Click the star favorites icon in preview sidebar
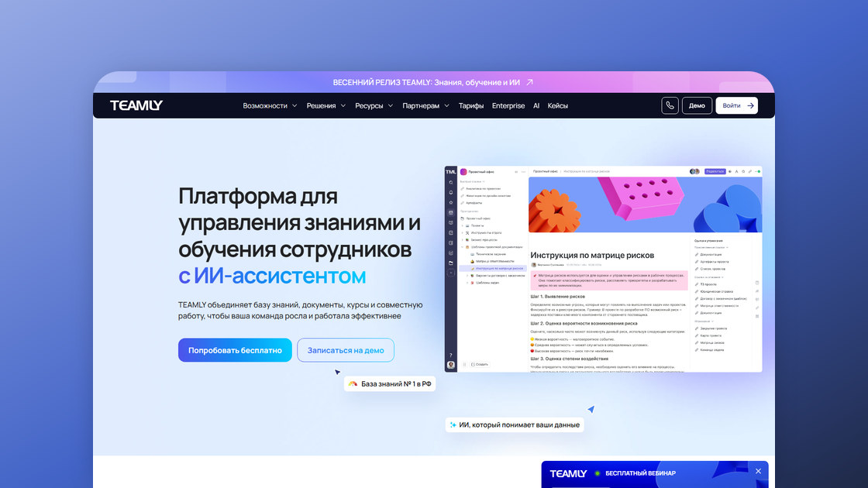Image resolution: width=868 pixels, height=488 pixels. 450,202
